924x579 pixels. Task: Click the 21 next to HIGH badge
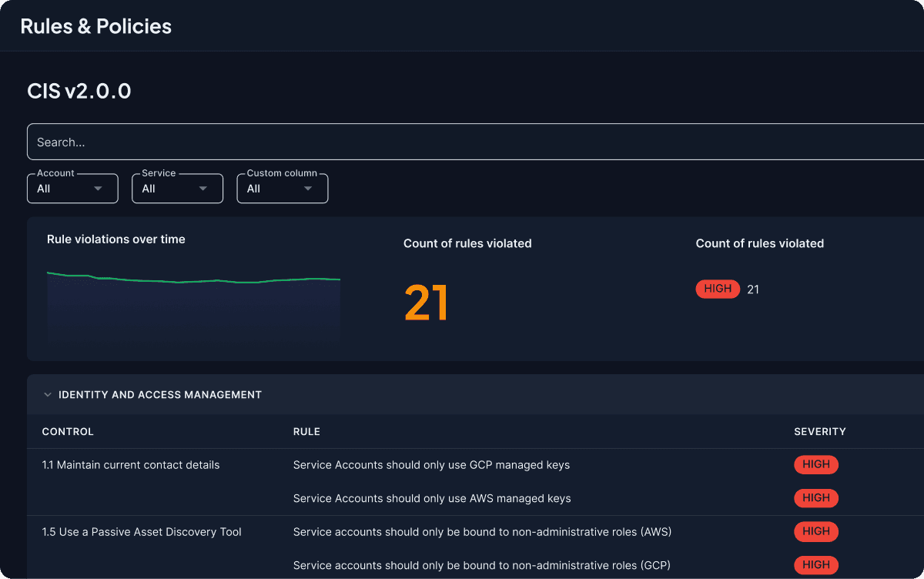(753, 289)
